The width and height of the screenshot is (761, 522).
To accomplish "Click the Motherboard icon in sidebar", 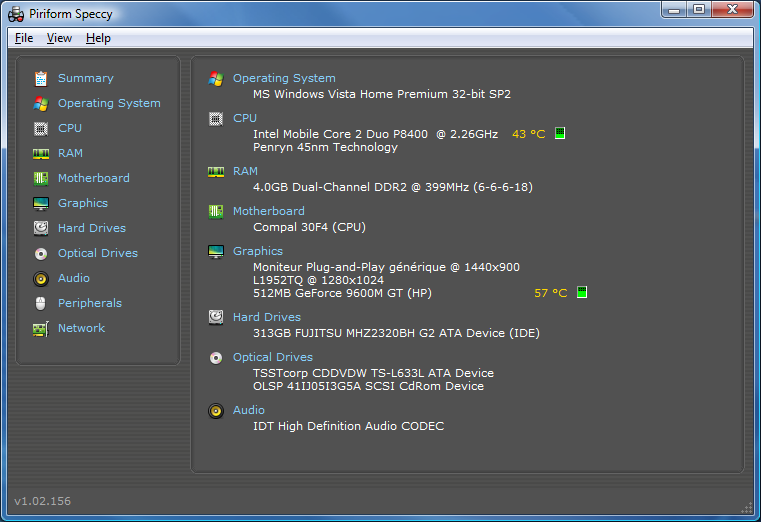I will tap(41, 179).
